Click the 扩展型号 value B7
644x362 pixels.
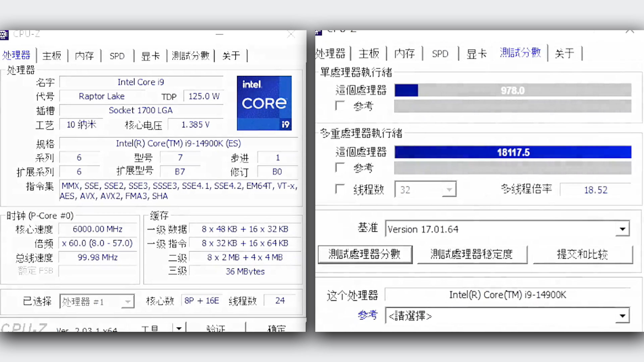tap(180, 172)
